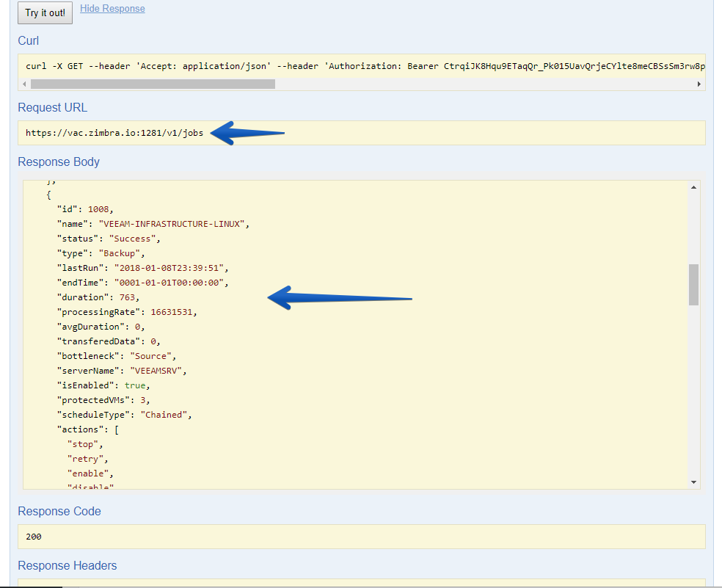722x588 pixels.
Task: Click the curl box horizontal scrollbar thumb
Action: [x=153, y=84]
